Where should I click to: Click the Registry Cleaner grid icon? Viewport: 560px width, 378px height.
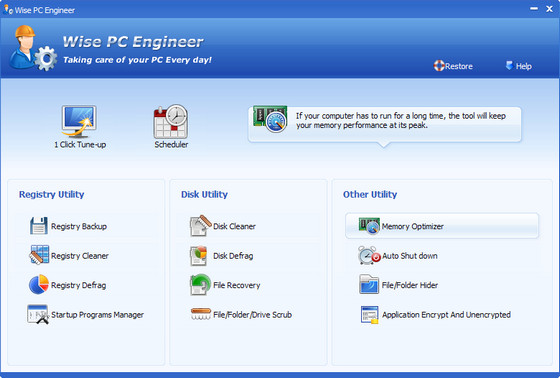[x=39, y=255]
